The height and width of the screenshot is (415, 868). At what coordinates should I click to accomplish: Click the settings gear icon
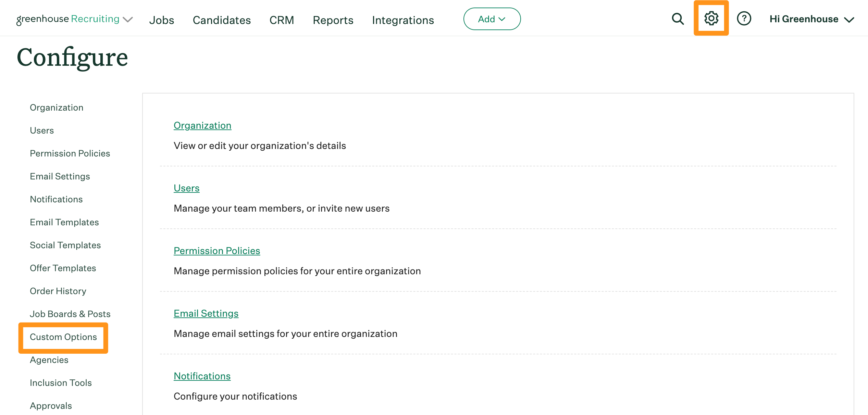(x=711, y=19)
